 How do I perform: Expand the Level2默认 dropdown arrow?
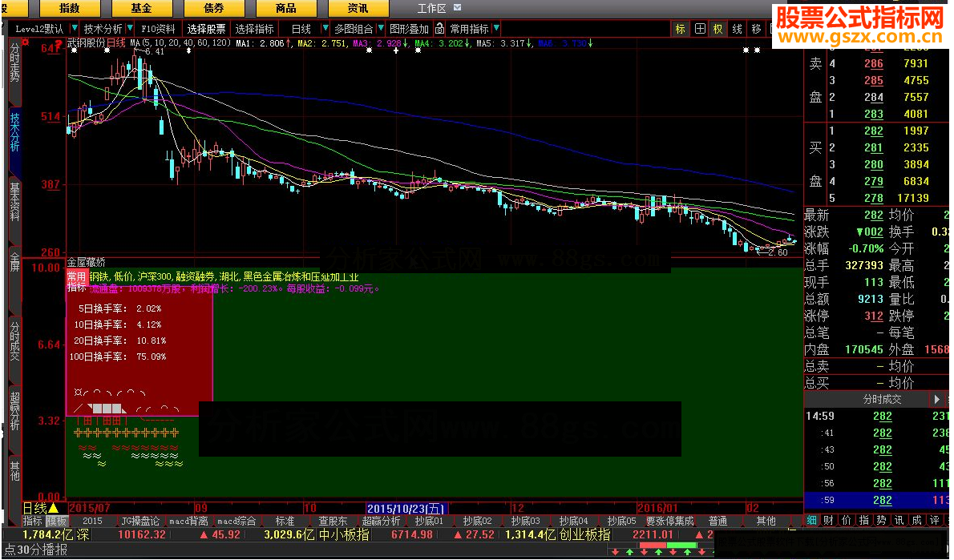click(75, 29)
